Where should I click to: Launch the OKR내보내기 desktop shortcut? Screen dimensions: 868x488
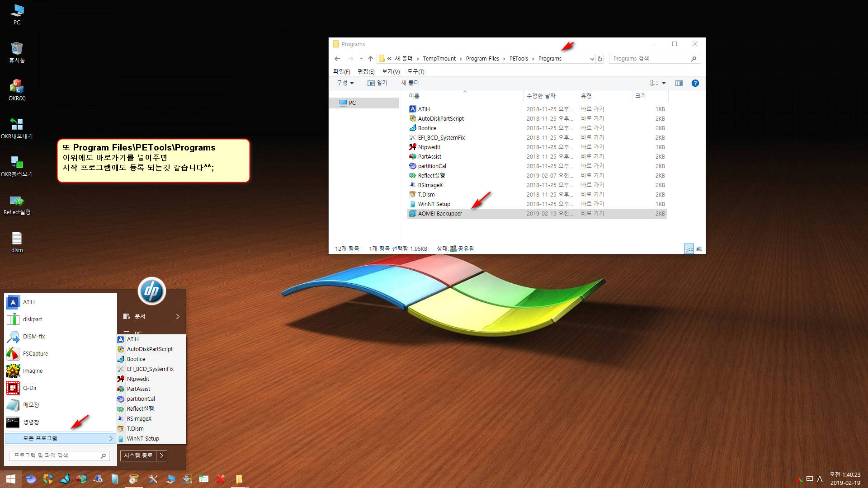[x=17, y=128]
